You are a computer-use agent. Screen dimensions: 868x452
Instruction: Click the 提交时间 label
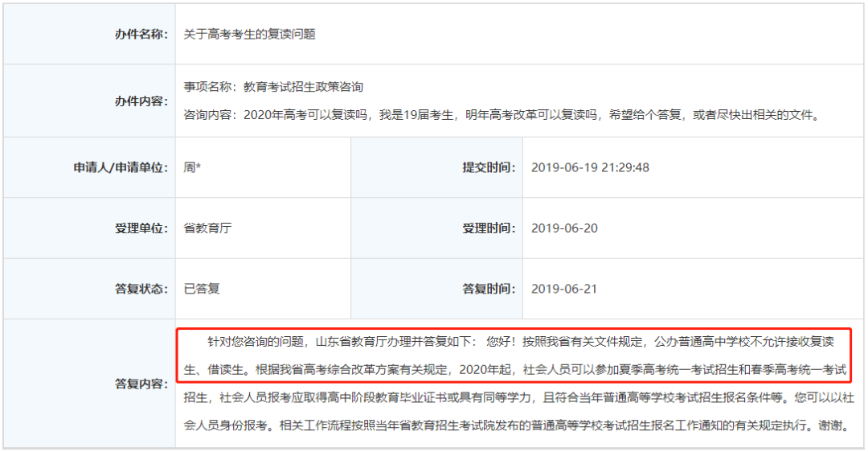489,167
